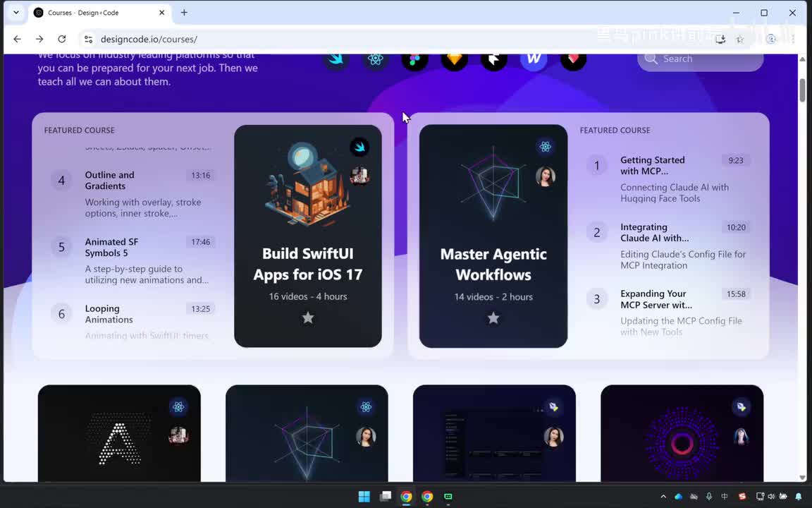The image size is (812, 508).
Task: Open the instructor avatar on Build SwiftUI card
Action: point(359,176)
